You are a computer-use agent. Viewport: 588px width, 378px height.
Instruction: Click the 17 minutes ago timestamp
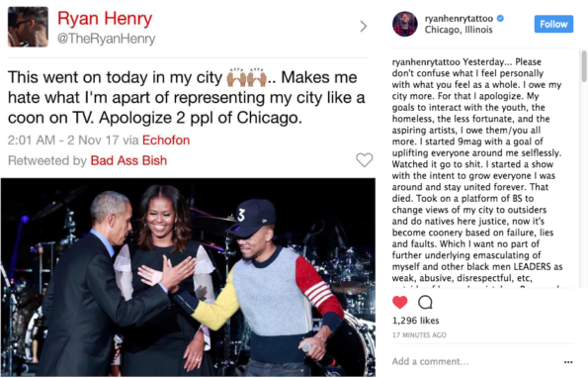pos(419,334)
